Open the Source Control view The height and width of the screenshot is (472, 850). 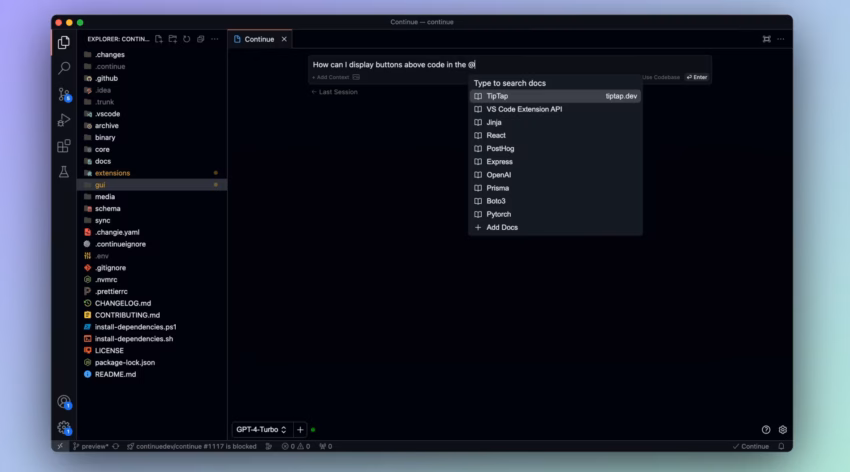tap(64, 94)
